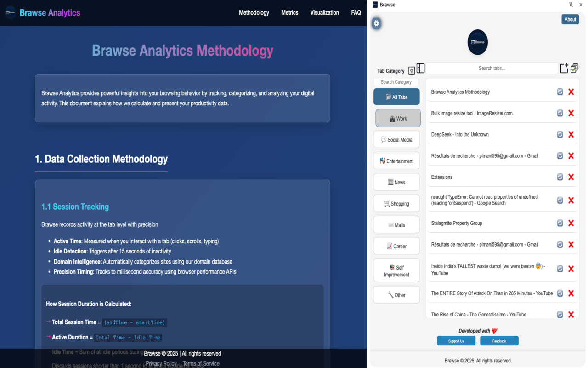The height and width of the screenshot is (368, 588).
Task: Click the About button
Action: tap(570, 19)
